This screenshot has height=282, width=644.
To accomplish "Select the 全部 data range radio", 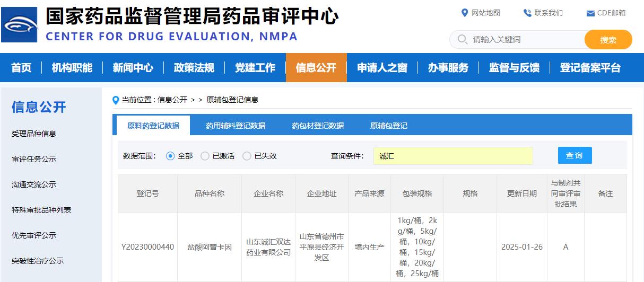I will [x=170, y=156].
